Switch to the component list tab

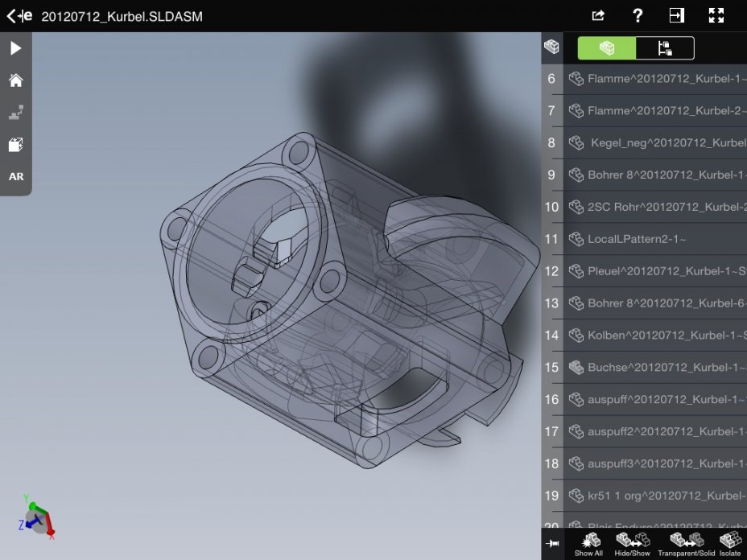(x=607, y=48)
